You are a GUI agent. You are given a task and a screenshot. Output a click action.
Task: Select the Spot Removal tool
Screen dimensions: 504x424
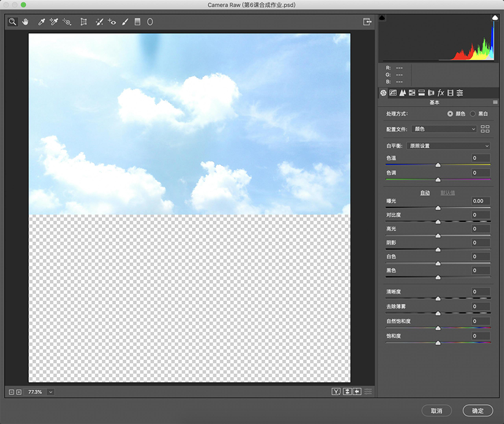coord(99,22)
